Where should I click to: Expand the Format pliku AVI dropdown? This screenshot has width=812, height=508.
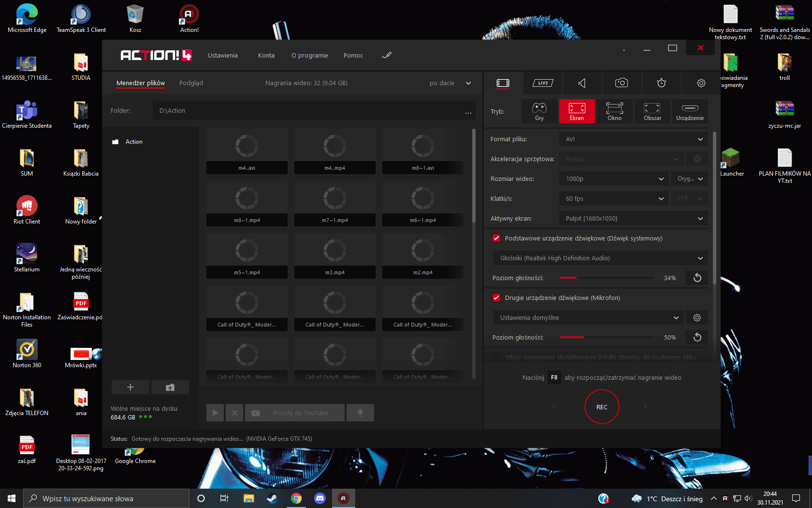tap(633, 139)
